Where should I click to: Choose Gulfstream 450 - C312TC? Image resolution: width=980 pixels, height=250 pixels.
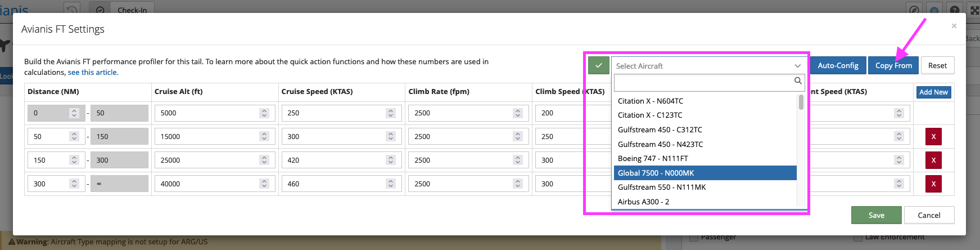tap(705, 130)
